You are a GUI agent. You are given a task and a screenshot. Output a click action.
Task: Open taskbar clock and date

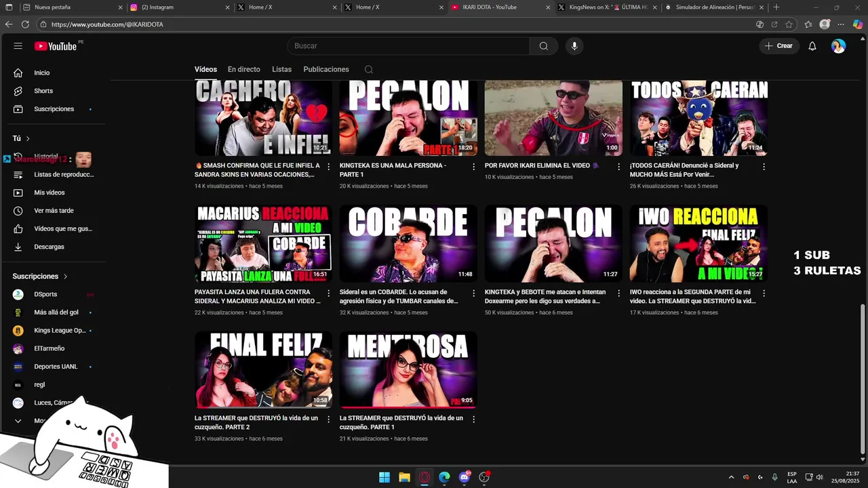(x=845, y=477)
